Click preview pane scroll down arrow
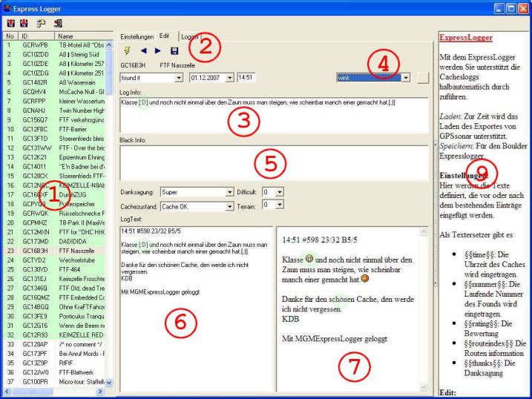 pos(424,387)
